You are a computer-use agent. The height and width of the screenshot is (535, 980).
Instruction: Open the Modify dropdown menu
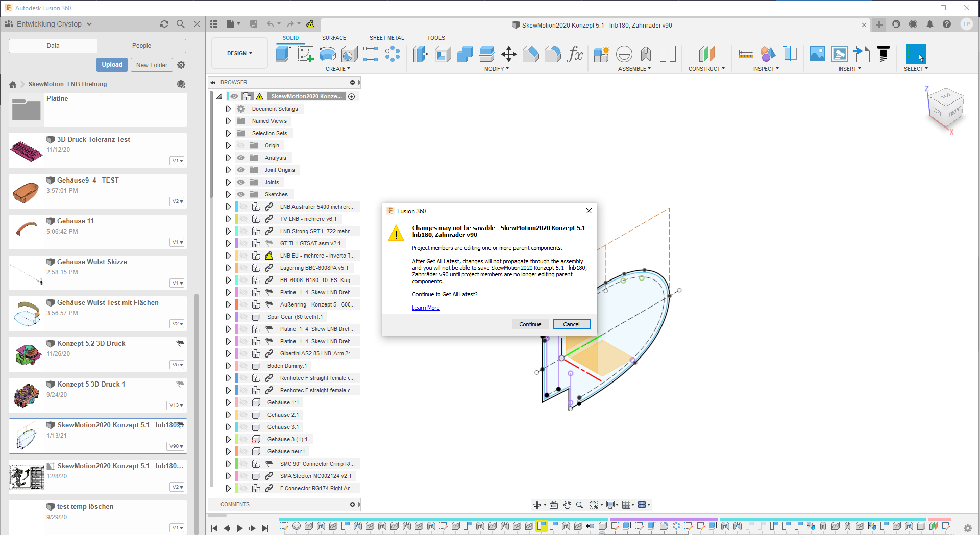coord(496,69)
